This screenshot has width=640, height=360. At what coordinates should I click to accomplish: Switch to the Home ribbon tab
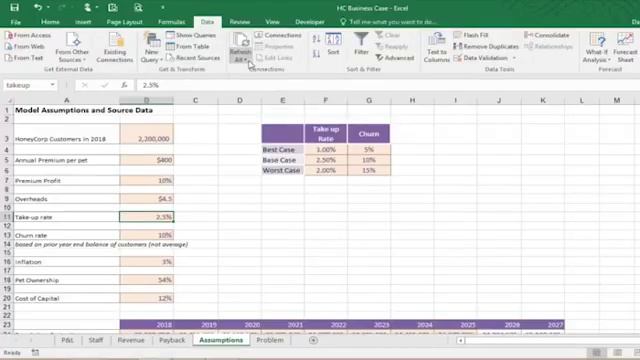(x=50, y=22)
